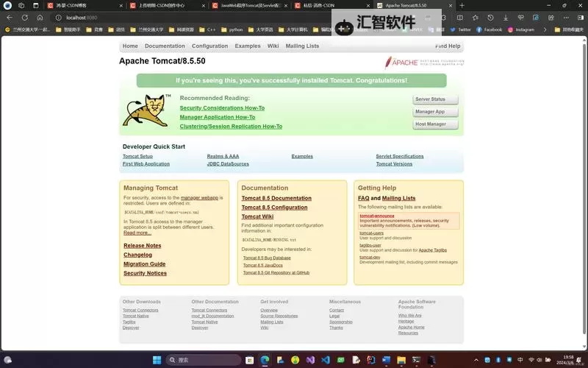Click the Server Status button
588x368 pixels.
point(435,99)
